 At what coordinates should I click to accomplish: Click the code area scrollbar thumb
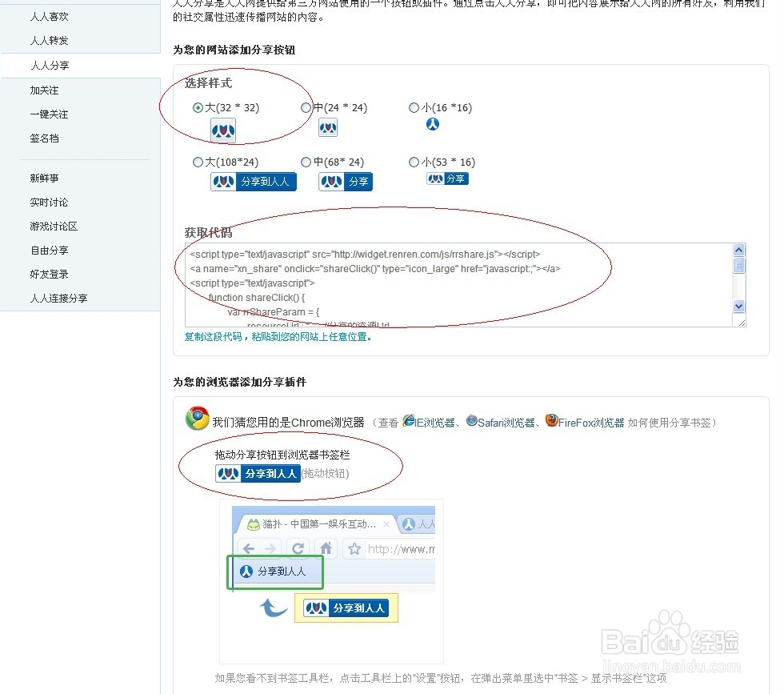click(x=738, y=265)
